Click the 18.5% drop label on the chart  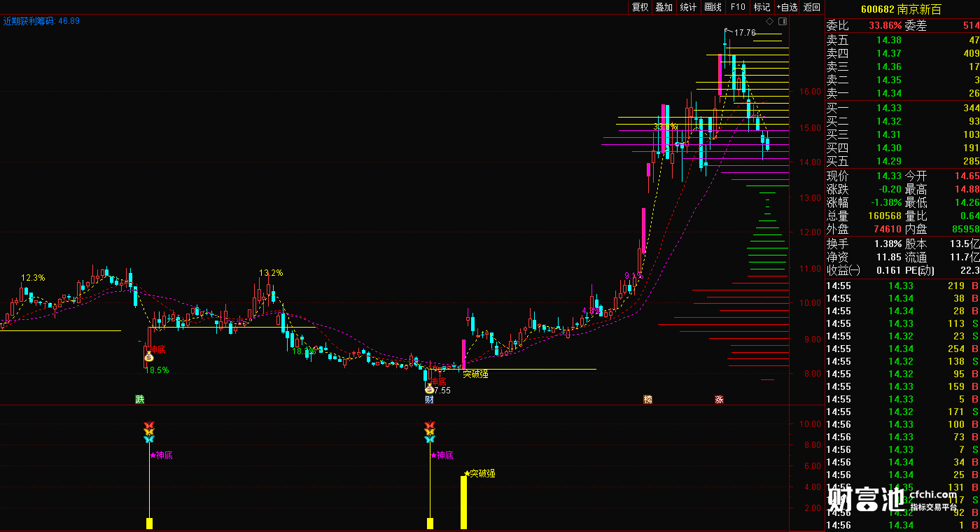[157, 370]
